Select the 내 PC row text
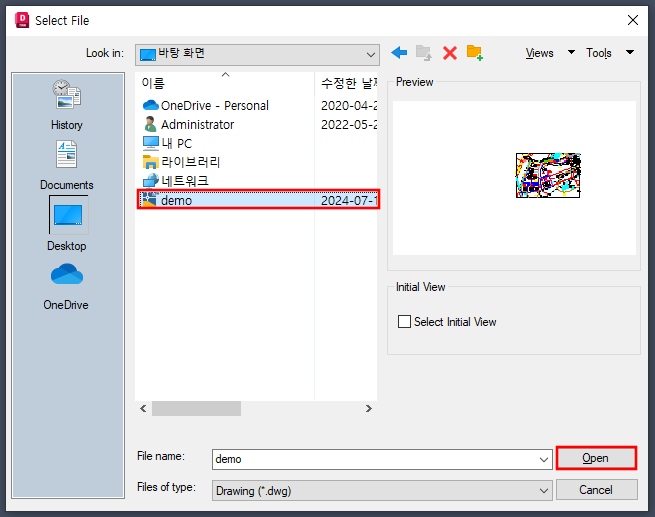The width and height of the screenshot is (655, 517). pos(177,143)
